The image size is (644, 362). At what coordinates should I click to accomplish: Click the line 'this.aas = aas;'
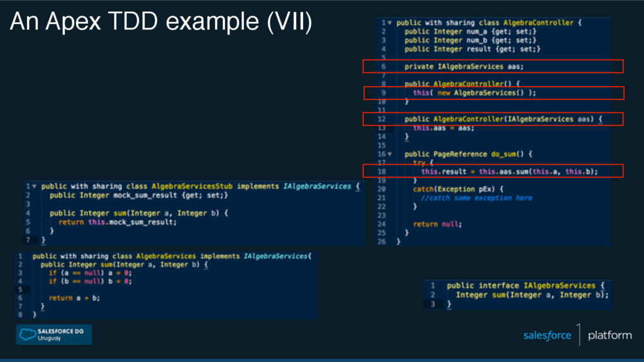pos(443,128)
